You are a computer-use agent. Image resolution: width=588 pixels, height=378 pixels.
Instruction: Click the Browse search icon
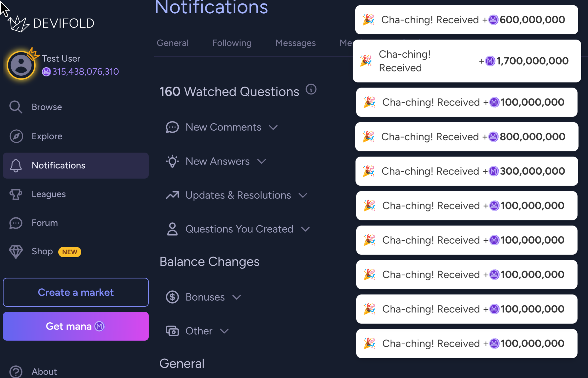16,107
